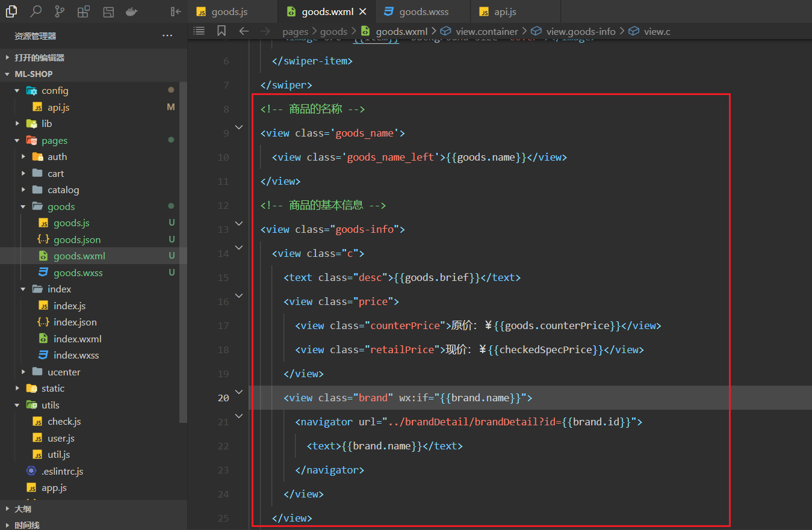Click 'pages' in the breadcrumb
This screenshot has width=812, height=530.
click(x=295, y=31)
